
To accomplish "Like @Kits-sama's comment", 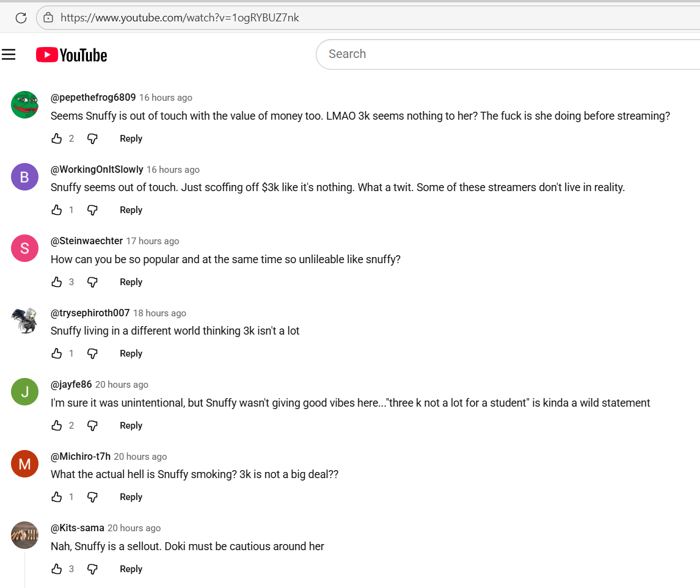I will coord(57,569).
